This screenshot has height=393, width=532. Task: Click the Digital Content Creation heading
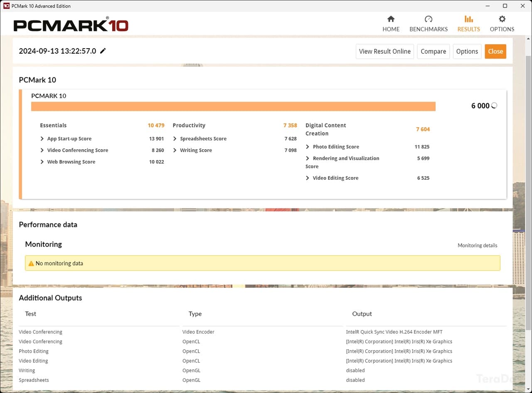pyautogui.click(x=326, y=129)
